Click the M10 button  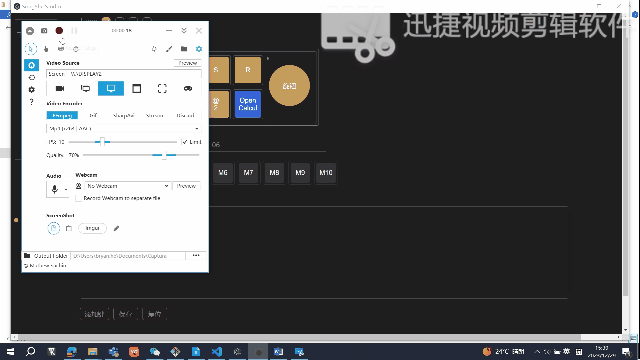(326, 173)
